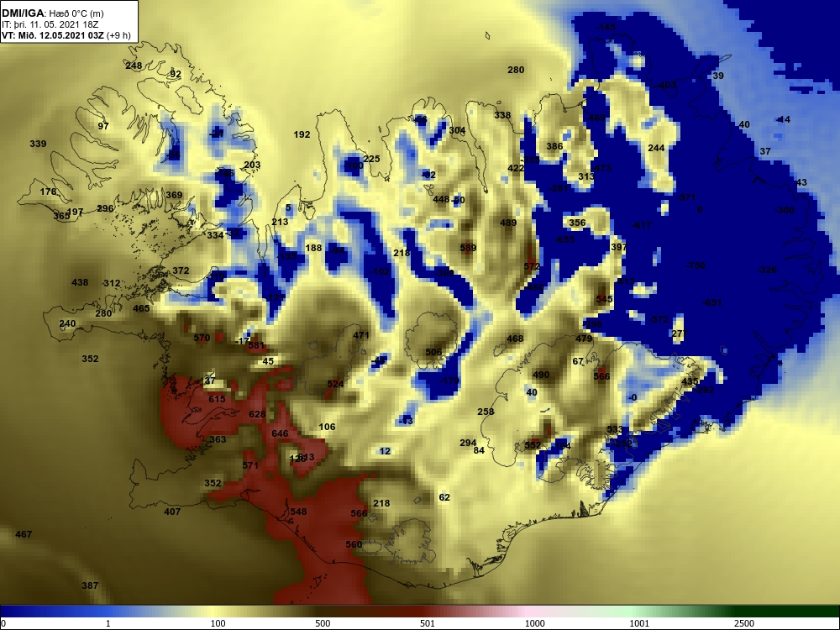Click the map value '524'

point(335,385)
